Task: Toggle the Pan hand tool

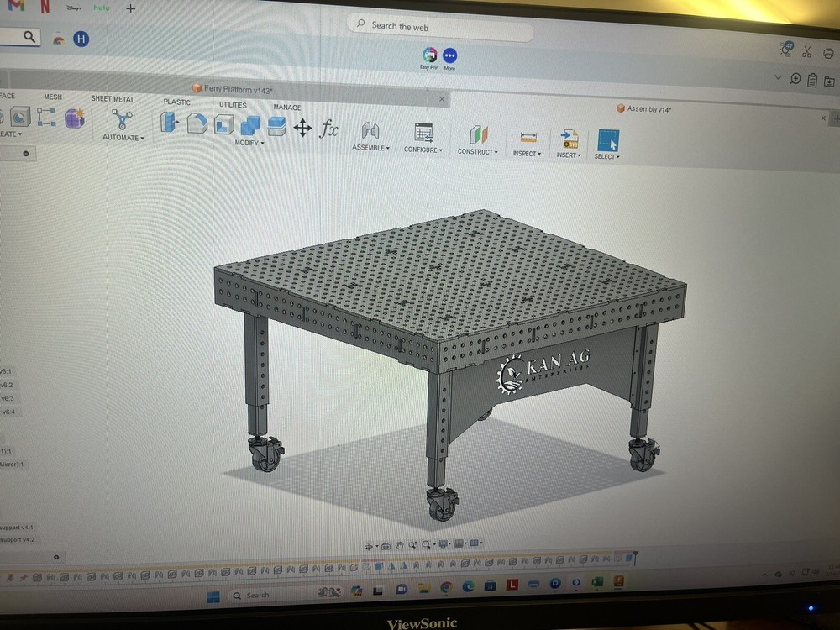Action: click(x=401, y=543)
